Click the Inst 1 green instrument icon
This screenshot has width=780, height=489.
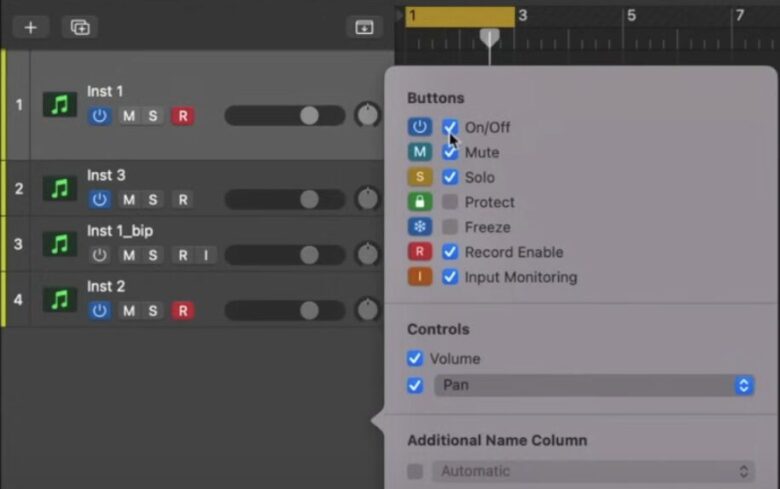coord(60,105)
